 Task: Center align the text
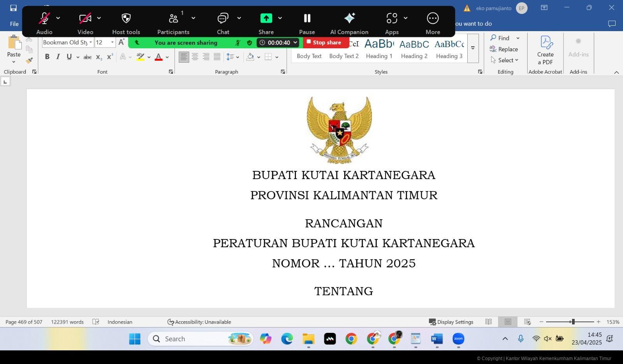coord(195,57)
